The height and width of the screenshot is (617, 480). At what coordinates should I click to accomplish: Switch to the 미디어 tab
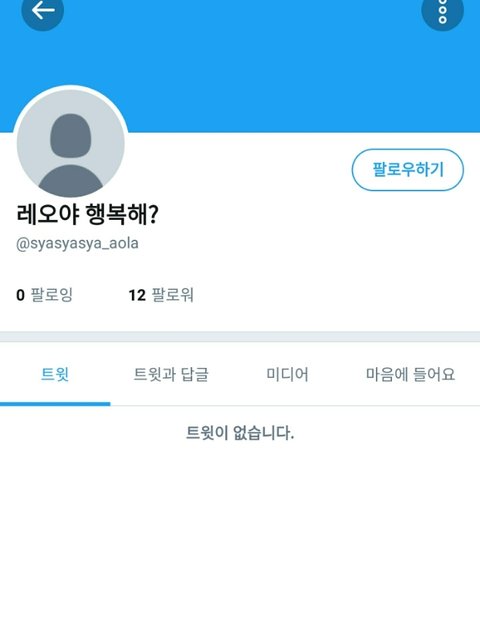(x=287, y=374)
